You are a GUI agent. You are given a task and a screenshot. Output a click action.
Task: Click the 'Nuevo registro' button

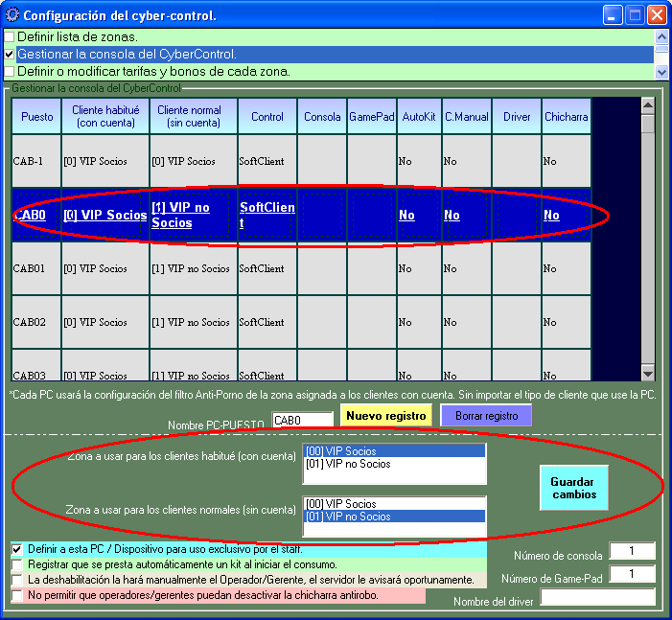pos(386,416)
